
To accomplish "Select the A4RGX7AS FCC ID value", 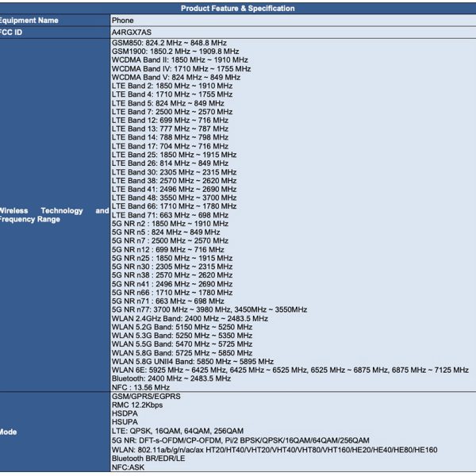I will [132, 32].
